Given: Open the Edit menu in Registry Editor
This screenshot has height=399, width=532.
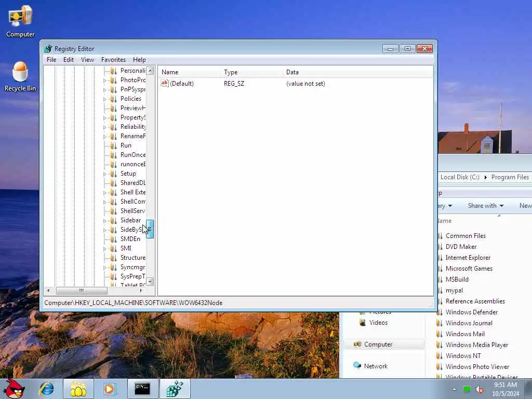Looking at the screenshot, I should click(x=68, y=60).
